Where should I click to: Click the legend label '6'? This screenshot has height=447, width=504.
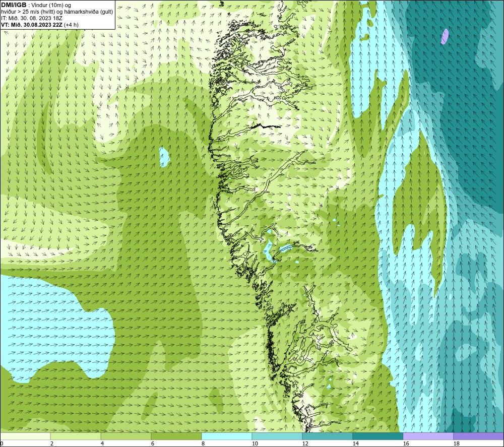pyautogui.click(x=153, y=443)
